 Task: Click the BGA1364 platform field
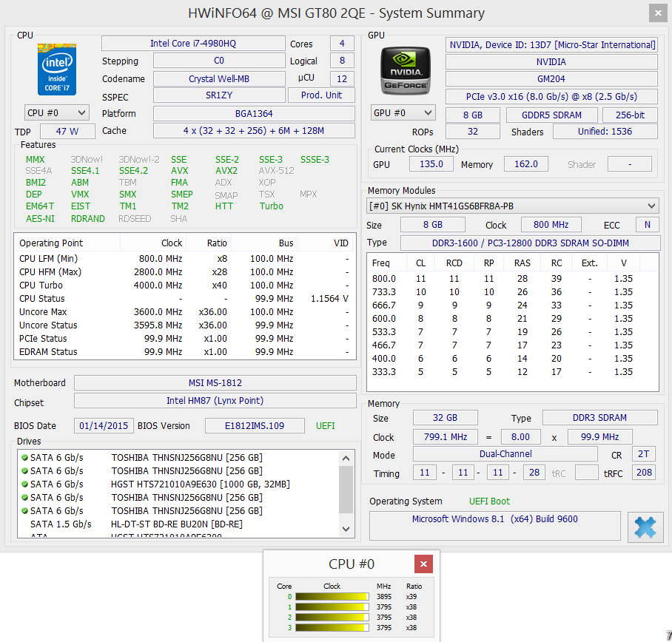[x=254, y=113]
